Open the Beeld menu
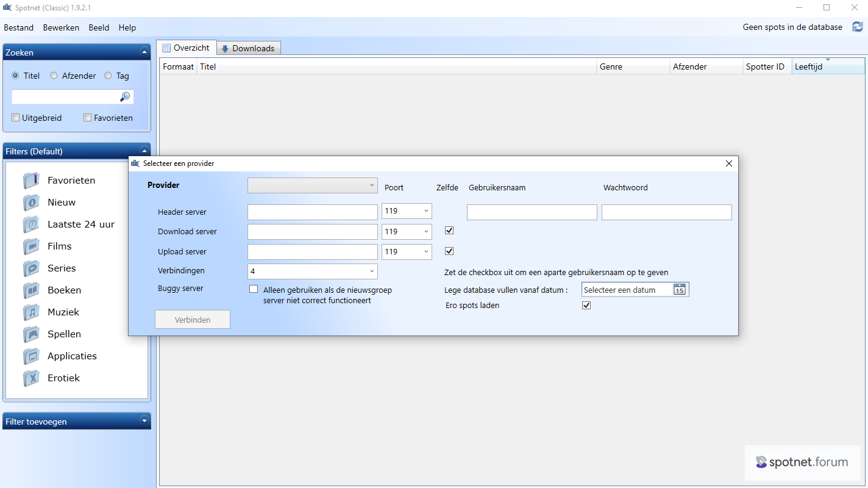 pyautogui.click(x=98, y=27)
